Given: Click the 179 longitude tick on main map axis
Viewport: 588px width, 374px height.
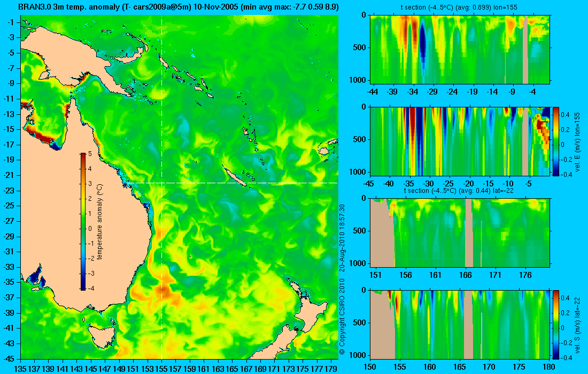Looking at the screenshot, I should 331,369.
